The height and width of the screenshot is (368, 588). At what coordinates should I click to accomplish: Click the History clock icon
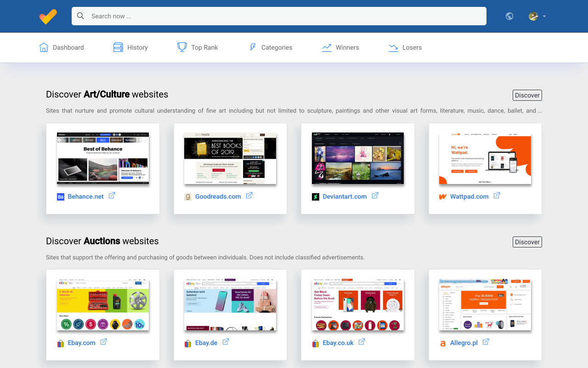pyautogui.click(x=118, y=47)
